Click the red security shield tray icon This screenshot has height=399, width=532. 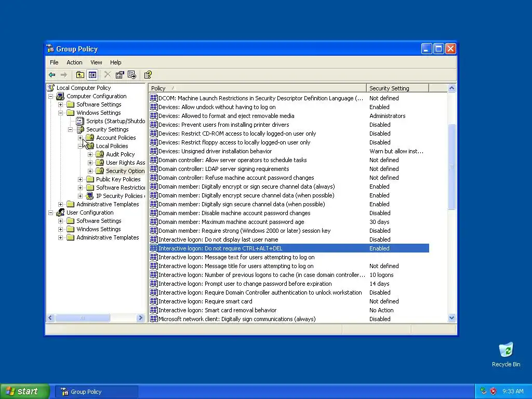pyautogui.click(x=494, y=391)
